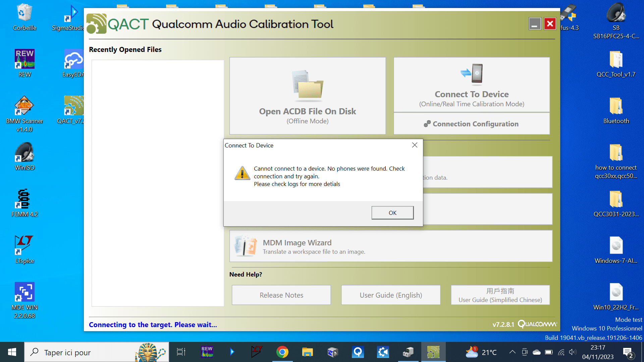644x362 pixels.
Task: Open the Release Notes
Action: point(281,295)
